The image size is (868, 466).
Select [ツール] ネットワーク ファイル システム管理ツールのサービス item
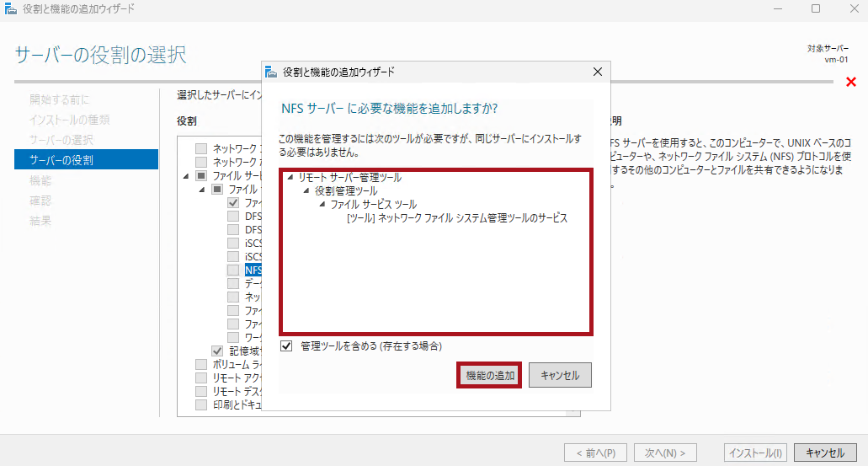coord(457,218)
